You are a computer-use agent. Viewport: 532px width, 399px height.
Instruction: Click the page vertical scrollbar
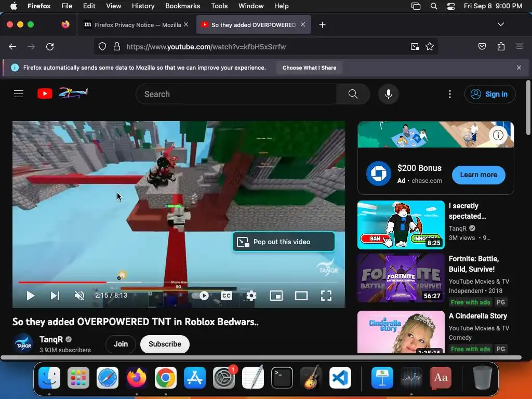click(528, 107)
